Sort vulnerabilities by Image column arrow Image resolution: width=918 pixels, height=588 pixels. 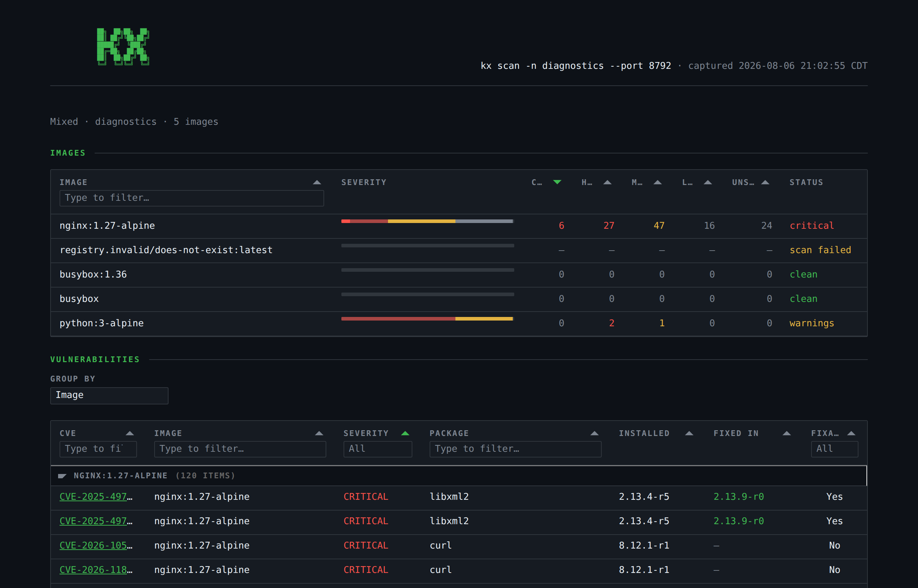[x=319, y=433]
